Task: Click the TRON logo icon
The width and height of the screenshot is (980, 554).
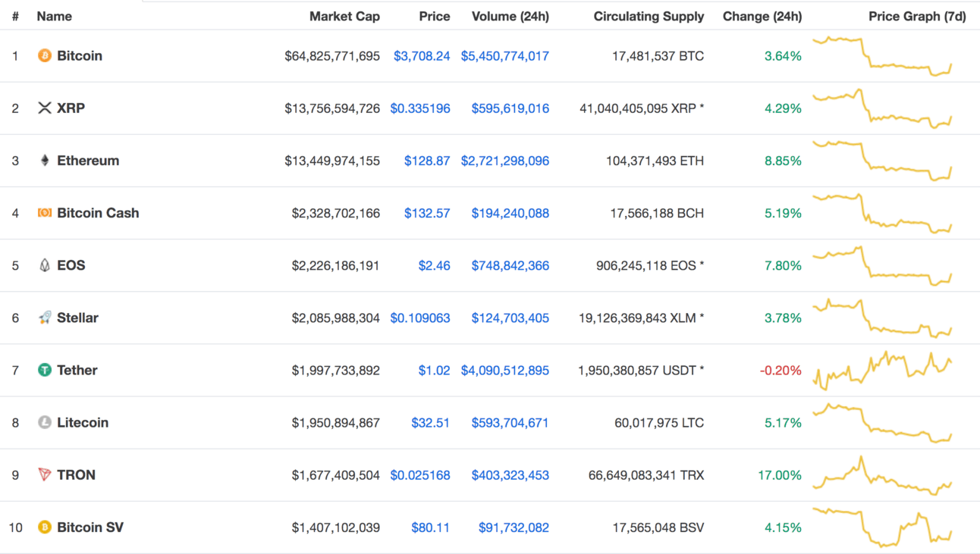Action: coord(45,474)
